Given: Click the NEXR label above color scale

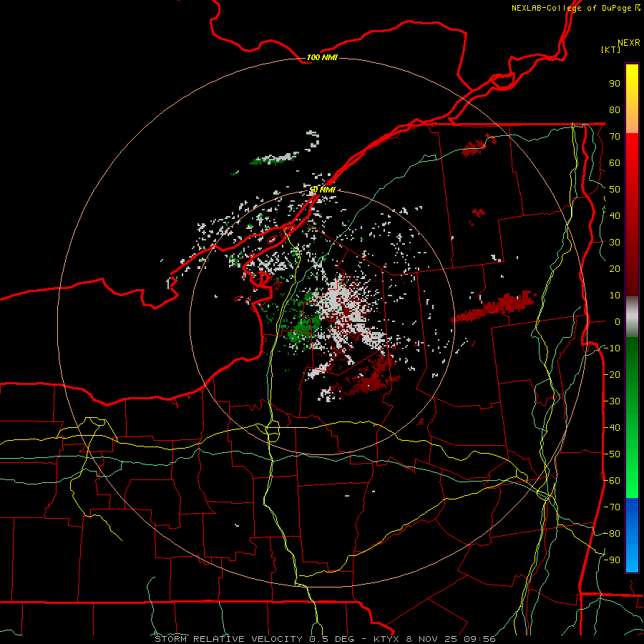Looking at the screenshot, I should [628, 43].
